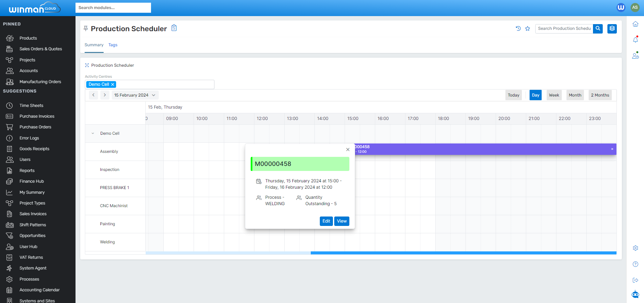This screenshot has height=303, width=644.
Task: Click the pin icon next to Production Scheduler
Action: click(86, 28)
